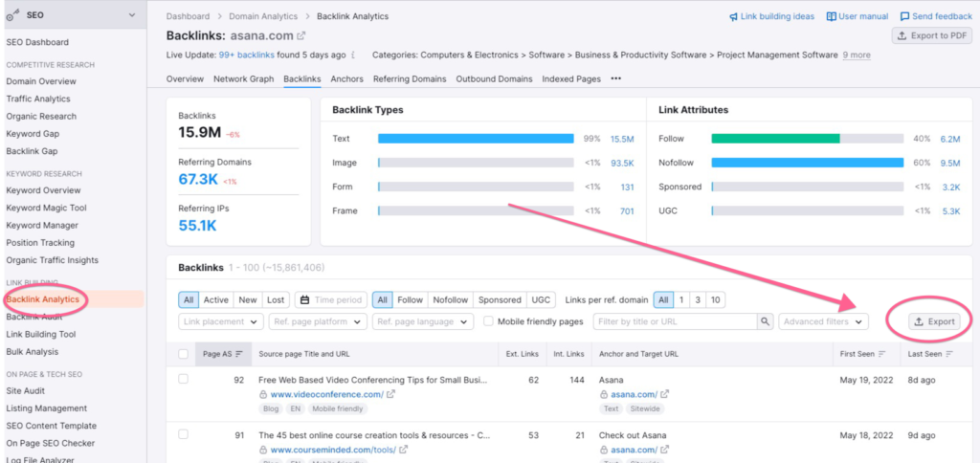
Task: Click the Follow attribute green bar
Action: [775, 139]
